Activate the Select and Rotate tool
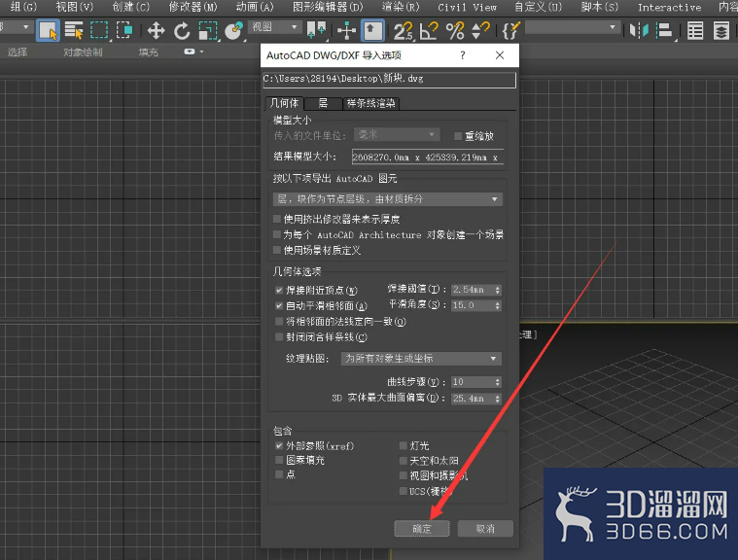The width and height of the screenshot is (738, 560). point(182,31)
